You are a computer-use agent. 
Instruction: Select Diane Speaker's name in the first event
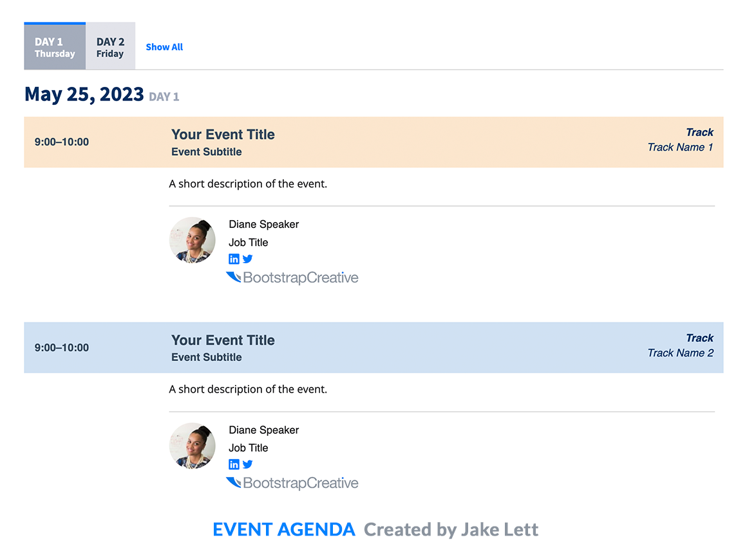pos(263,224)
